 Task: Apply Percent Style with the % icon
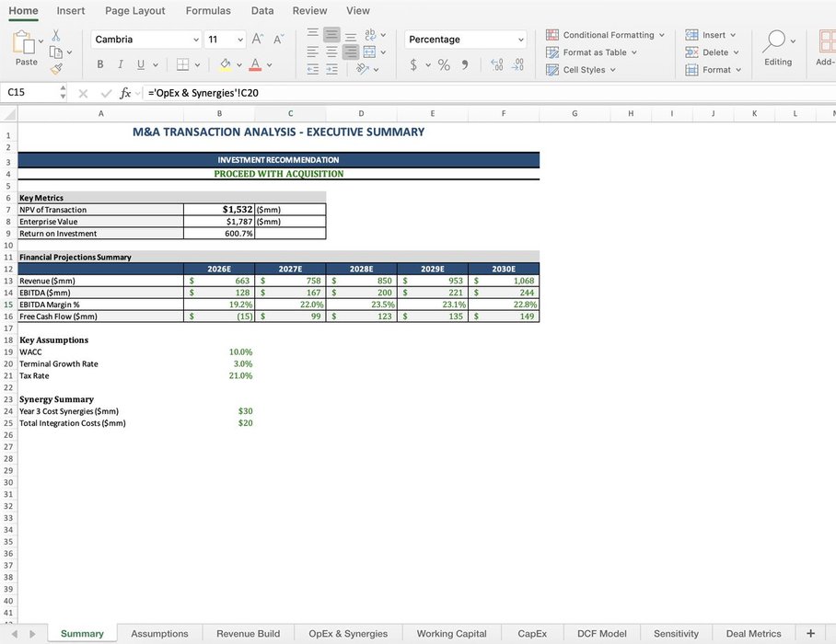444,65
